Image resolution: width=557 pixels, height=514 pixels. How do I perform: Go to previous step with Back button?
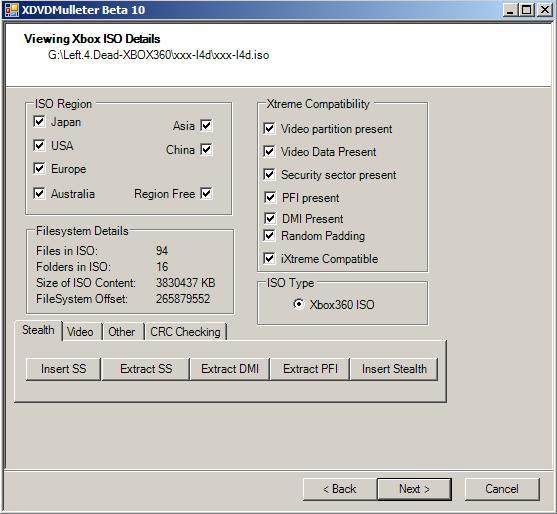coord(340,489)
